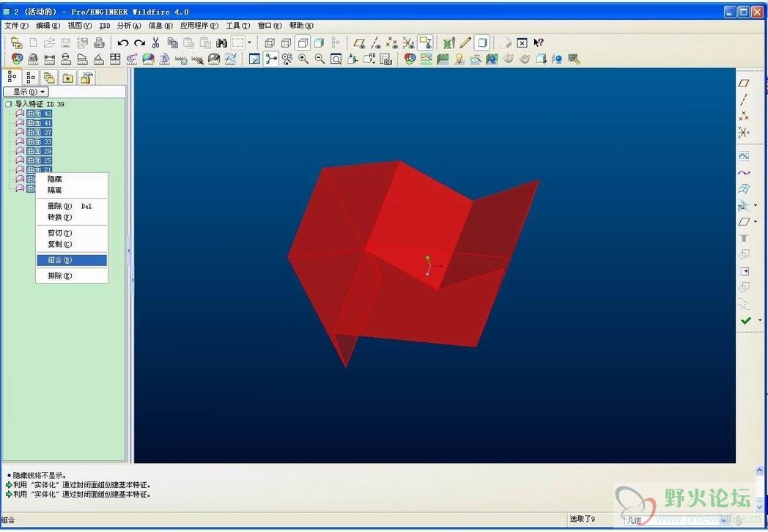Click the binoculars Find icon

(x=222, y=43)
